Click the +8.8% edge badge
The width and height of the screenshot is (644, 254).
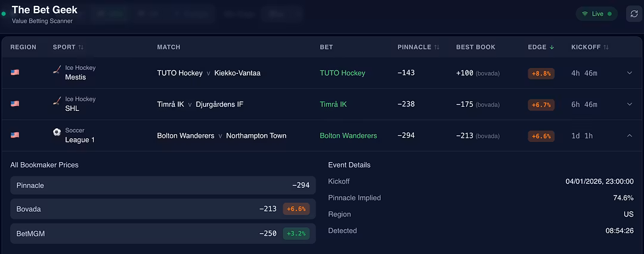pos(540,73)
